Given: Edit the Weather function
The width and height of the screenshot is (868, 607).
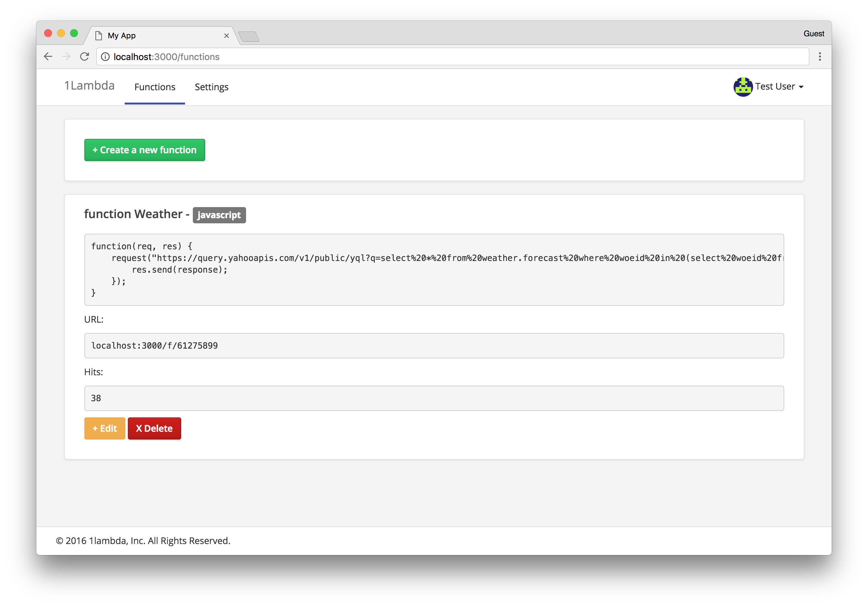Looking at the screenshot, I should (x=105, y=428).
